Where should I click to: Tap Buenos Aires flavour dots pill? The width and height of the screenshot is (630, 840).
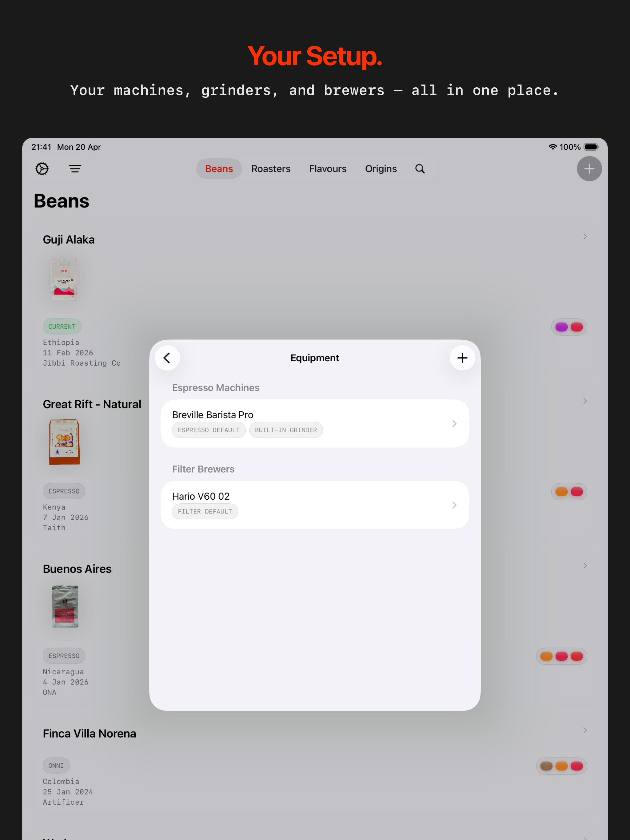tap(561, 656)
